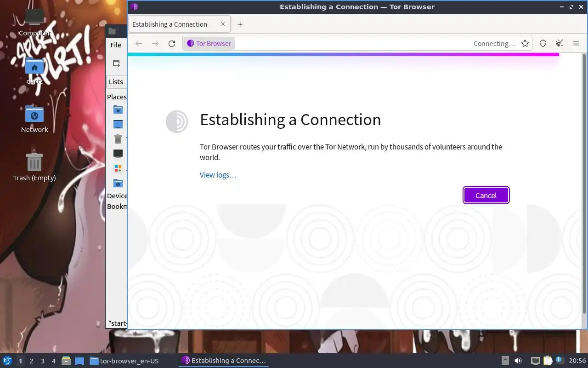Select Trash in file manager Places

(x=118, y=138)
